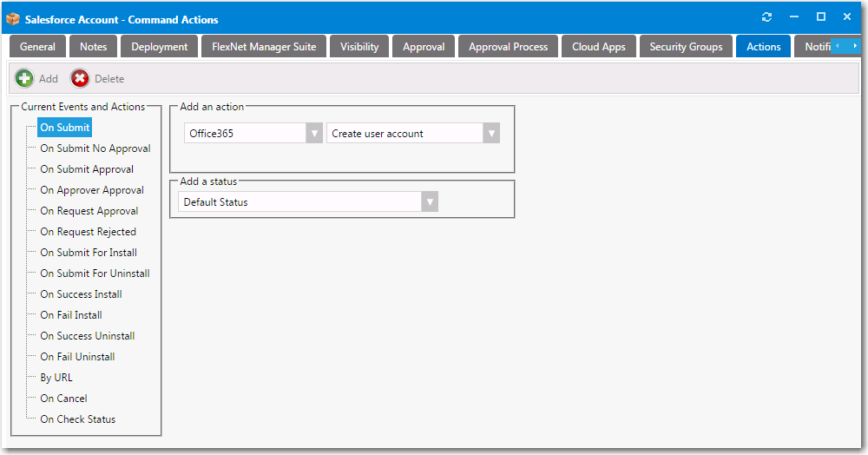Select On Request Rejected event
Image resolution: width=868 pixels, height=455 pixels.
tap(88, 232)
